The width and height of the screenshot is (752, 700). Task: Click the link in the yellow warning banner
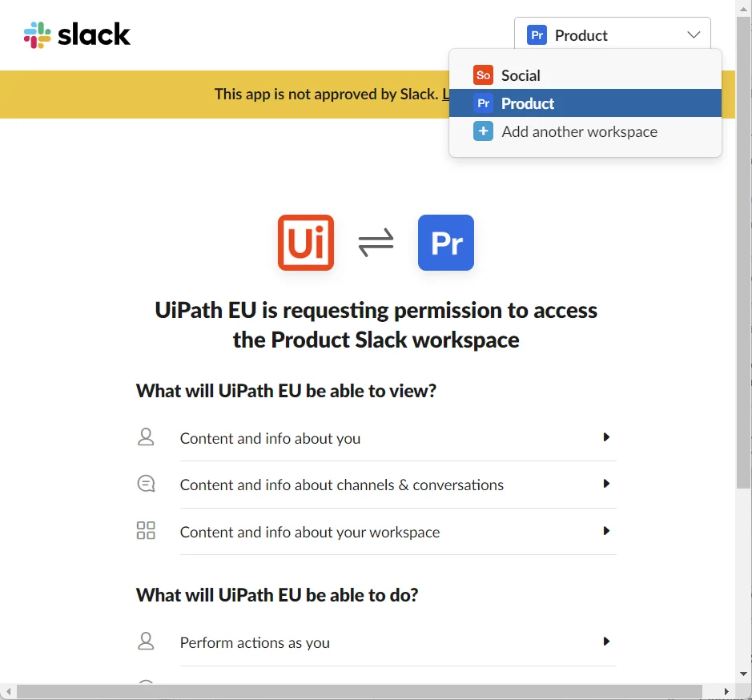446,95
